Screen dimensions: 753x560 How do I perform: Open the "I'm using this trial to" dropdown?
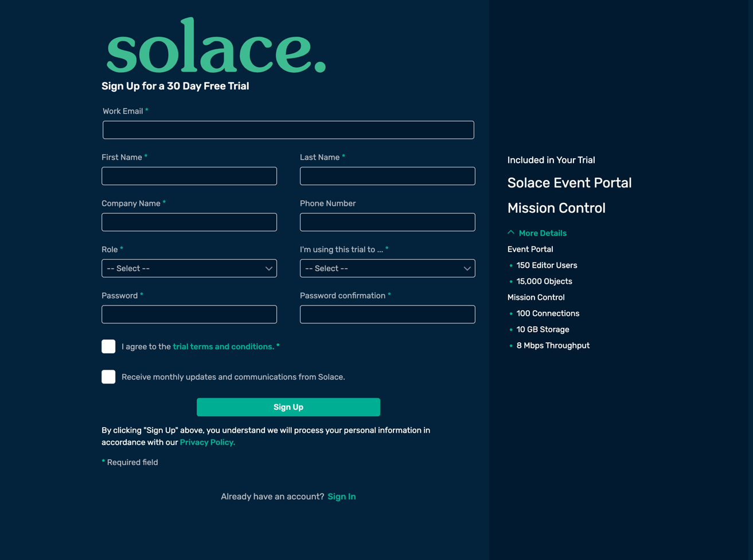(388, 268)
